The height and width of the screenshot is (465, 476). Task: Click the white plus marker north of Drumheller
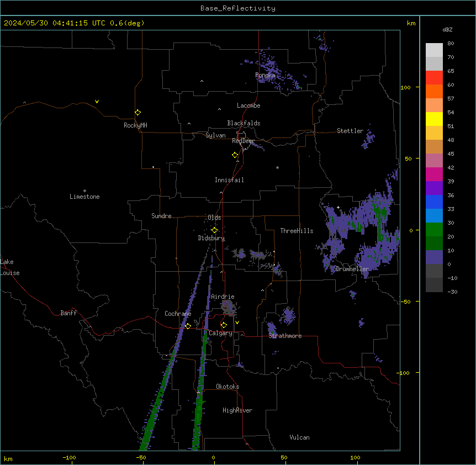pyautogui.click(x=338, y=207)
